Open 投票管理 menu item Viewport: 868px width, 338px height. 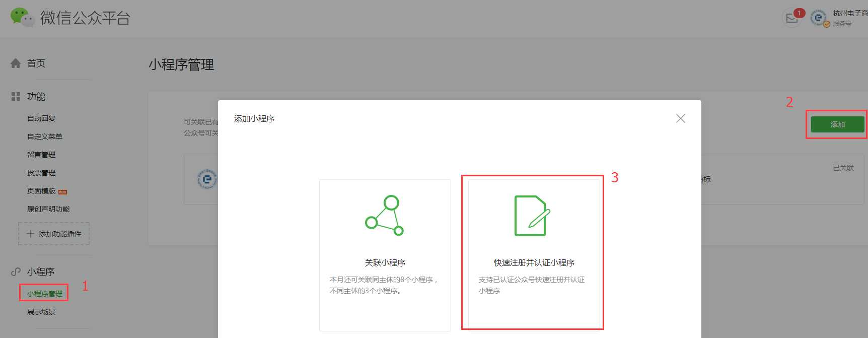(41, 173)
